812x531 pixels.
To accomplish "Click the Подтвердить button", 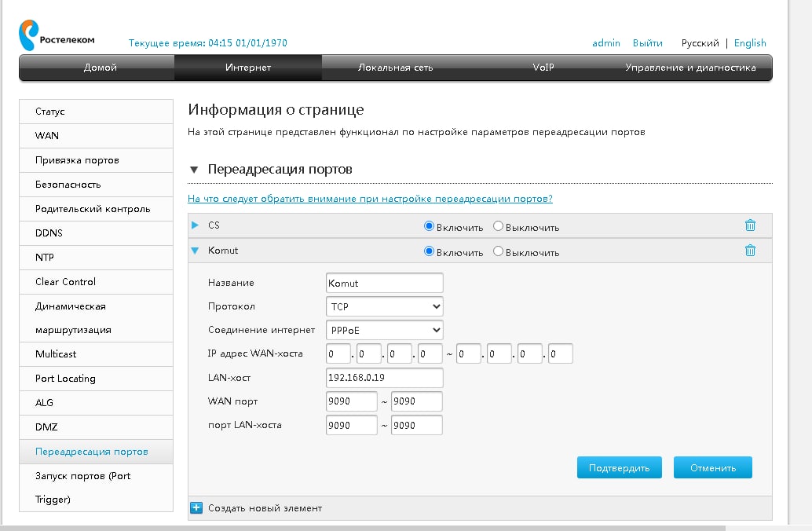I will click(620, 467).
